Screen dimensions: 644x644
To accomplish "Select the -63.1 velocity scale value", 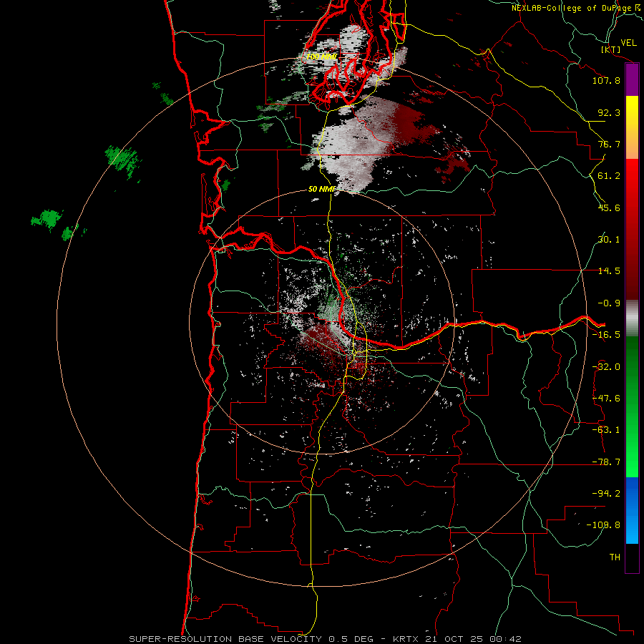I will (606, 430).
